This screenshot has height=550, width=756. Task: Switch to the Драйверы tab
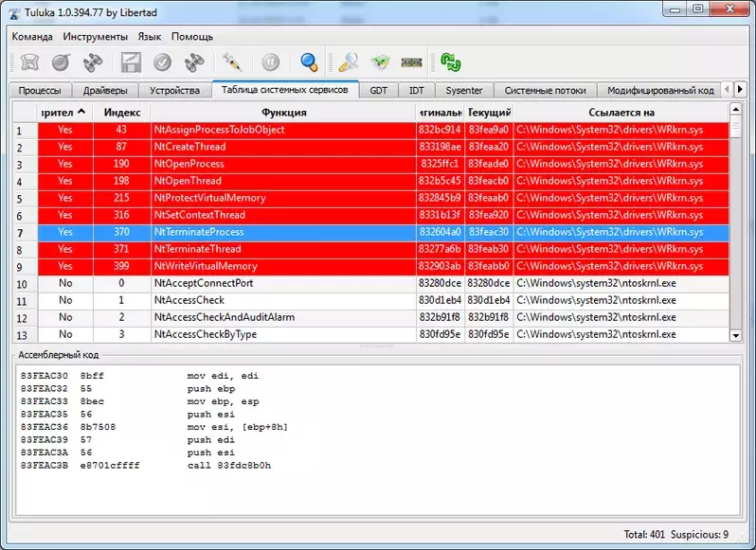105,91
